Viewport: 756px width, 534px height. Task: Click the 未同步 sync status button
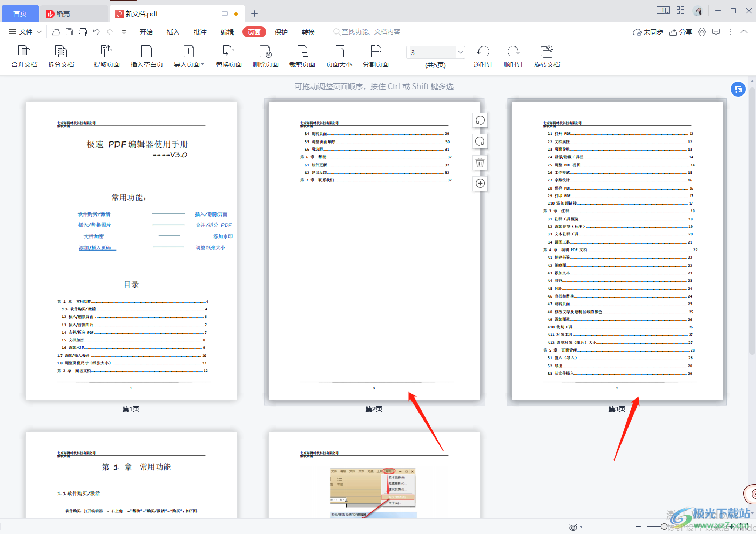point(648,32)
